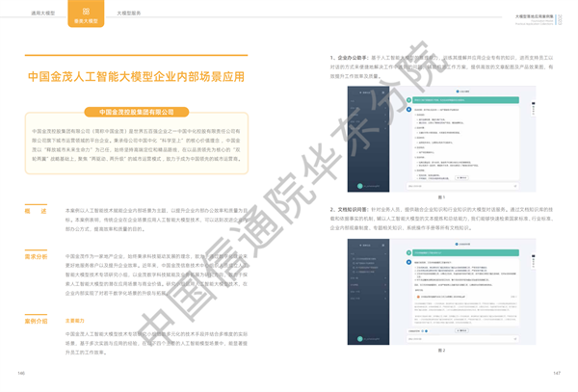This screenshot has width=578, height=392.
Task: Click the blue header icon atop figure 2 chat
Action: pos(457,244)
